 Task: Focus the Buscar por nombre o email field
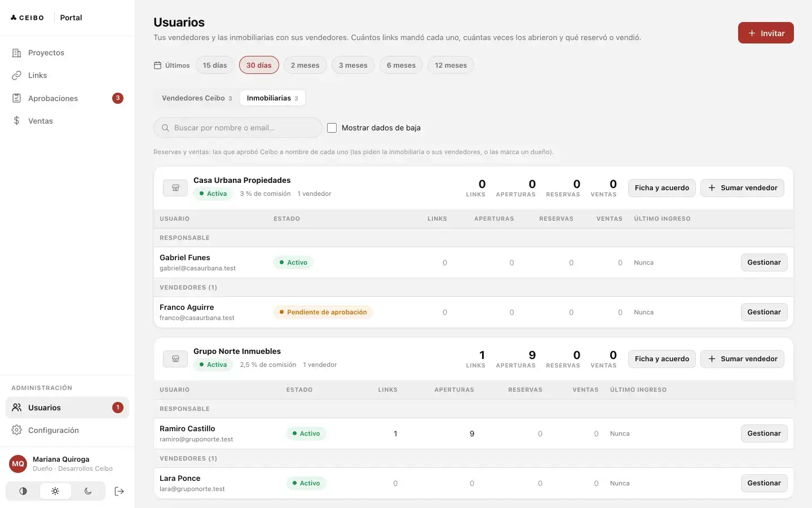[x=238, y=128]
